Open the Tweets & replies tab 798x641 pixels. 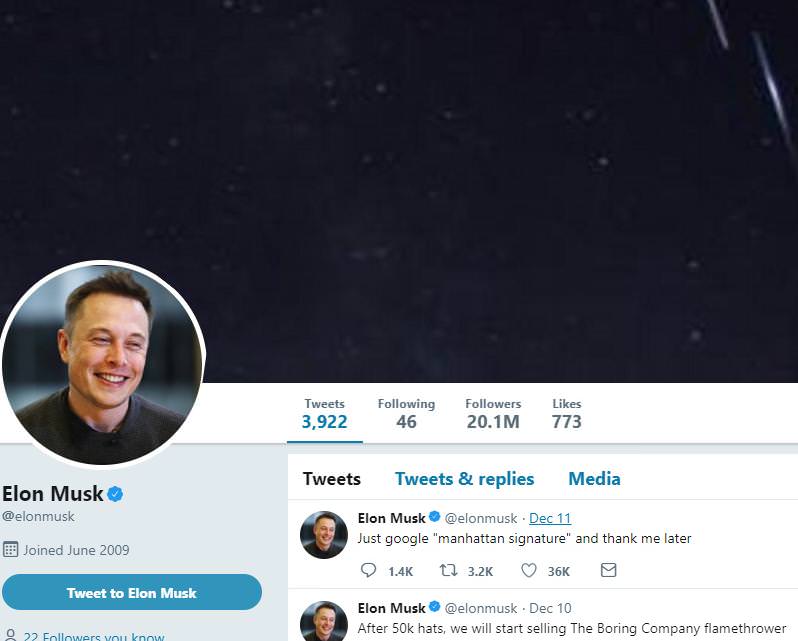pos(465,479)
